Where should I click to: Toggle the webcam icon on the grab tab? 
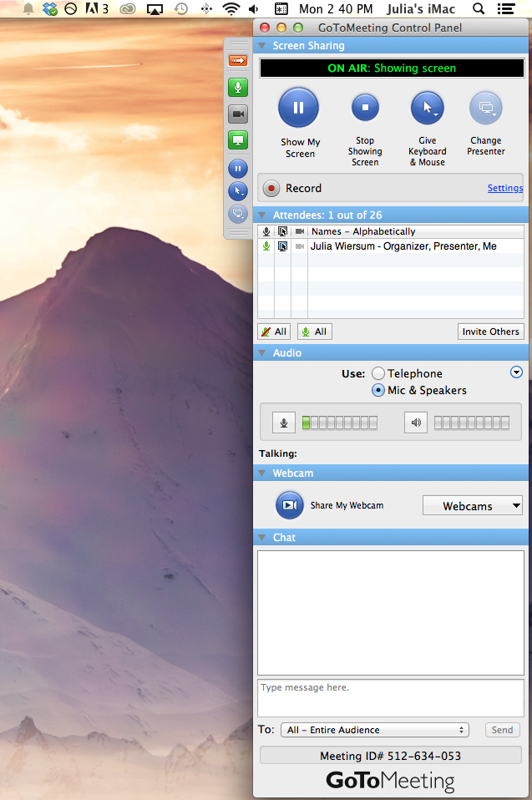click(x=238, y=114)
